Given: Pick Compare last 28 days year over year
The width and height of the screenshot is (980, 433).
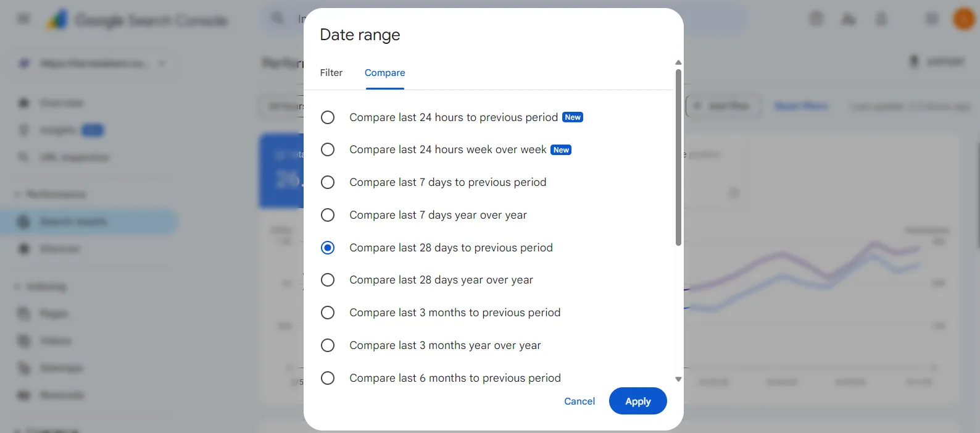Looking at the screenshot, I should coord(328,280).
